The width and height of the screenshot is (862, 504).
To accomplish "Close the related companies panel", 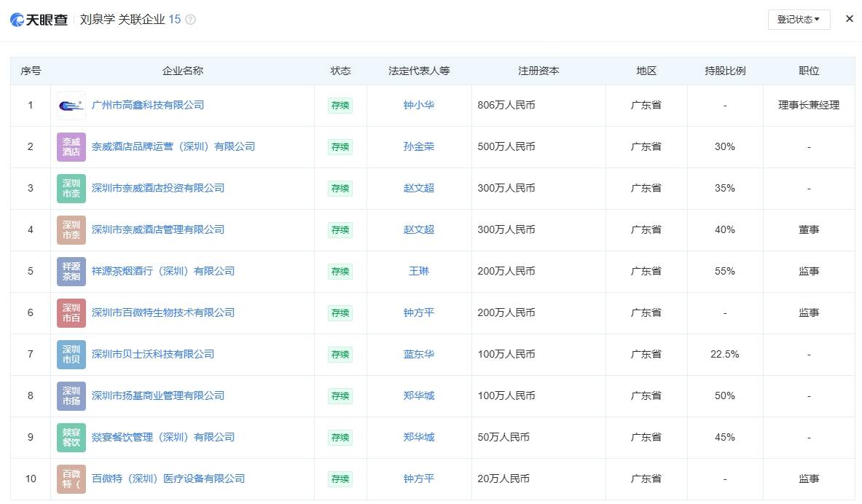I will click(x=849, y=19).
